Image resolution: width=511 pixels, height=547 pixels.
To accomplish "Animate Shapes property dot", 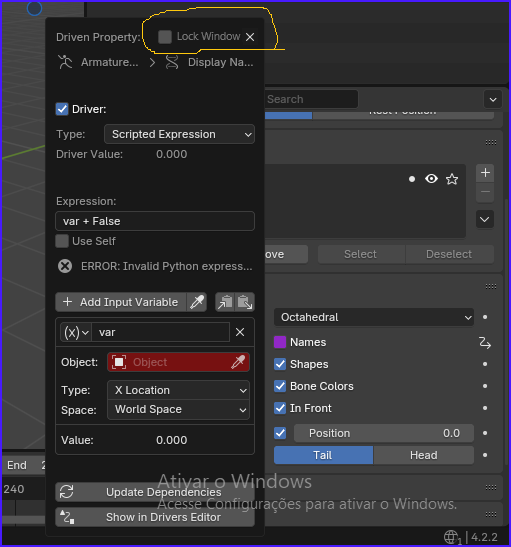I will point(485,364).
